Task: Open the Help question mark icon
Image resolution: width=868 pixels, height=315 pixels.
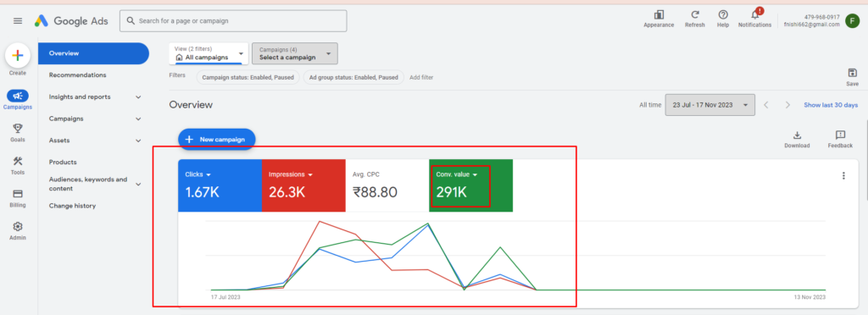Action: point(723,15)
